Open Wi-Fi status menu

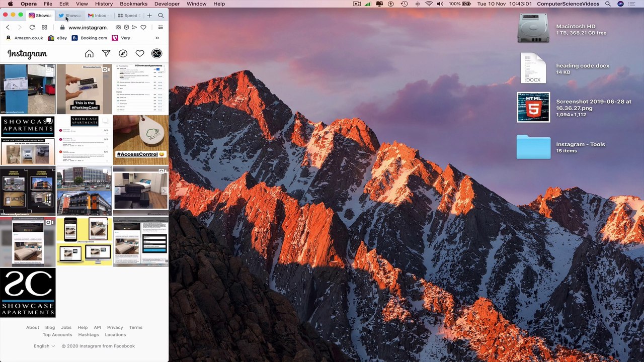pyautogui.click(x=429, y=4)
